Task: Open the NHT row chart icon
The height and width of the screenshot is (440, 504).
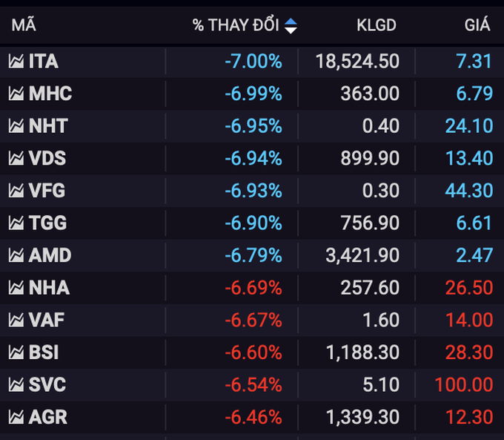Action: 16,127
